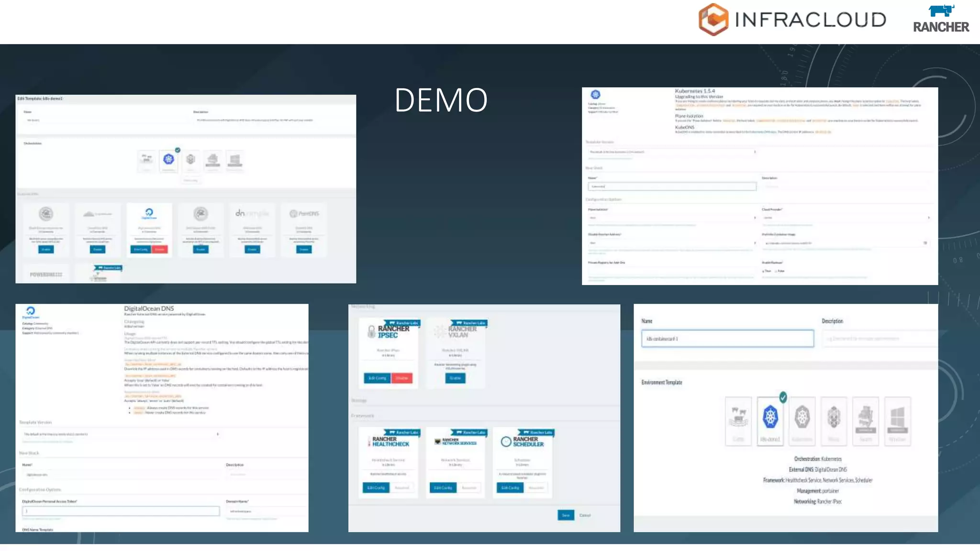Open the Cloud Provider dropdown
The image size is (980, 551).
pyautogui.click(x=846, y=218)
